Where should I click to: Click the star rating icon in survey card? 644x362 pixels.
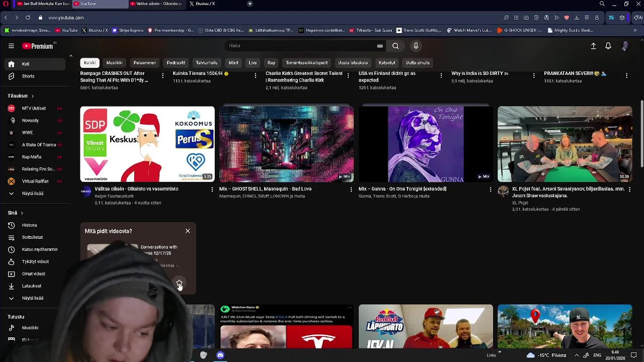coord(179,284)
